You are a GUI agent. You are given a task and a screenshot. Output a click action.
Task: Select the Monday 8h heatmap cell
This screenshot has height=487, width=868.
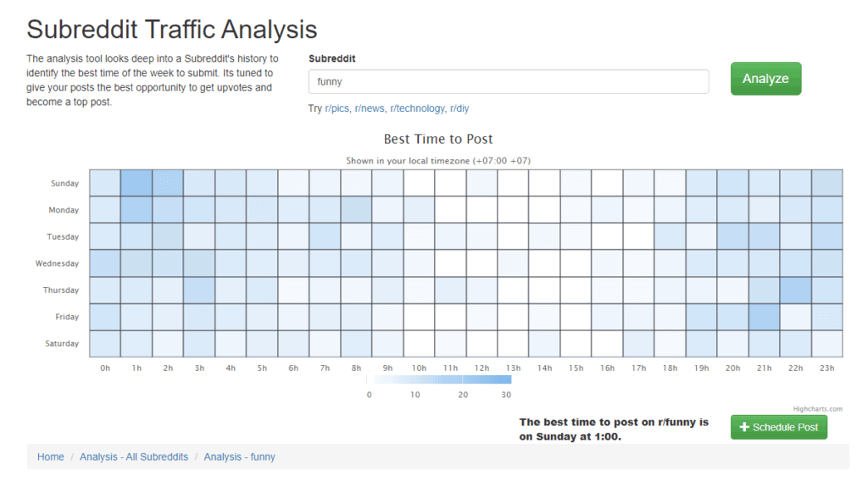356,210
